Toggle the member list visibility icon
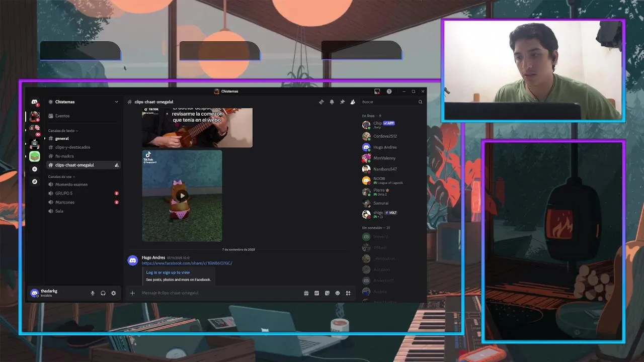644x362 pixels. coord(353,102)
